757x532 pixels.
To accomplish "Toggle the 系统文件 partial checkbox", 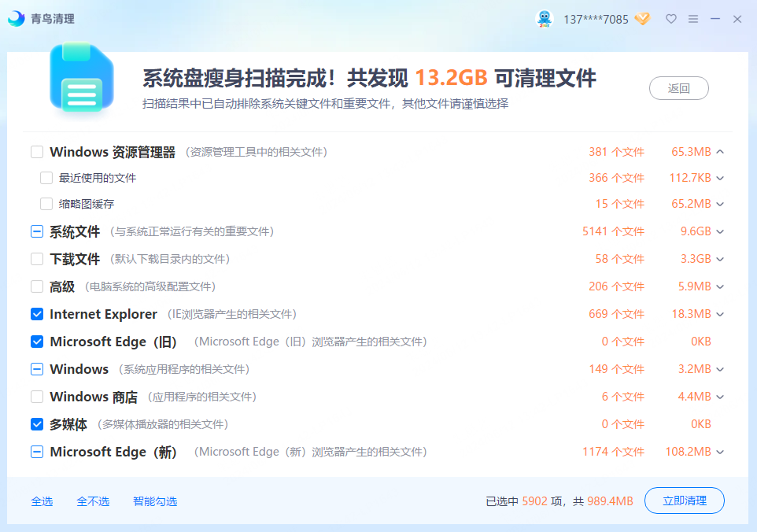I will (37, 231).
